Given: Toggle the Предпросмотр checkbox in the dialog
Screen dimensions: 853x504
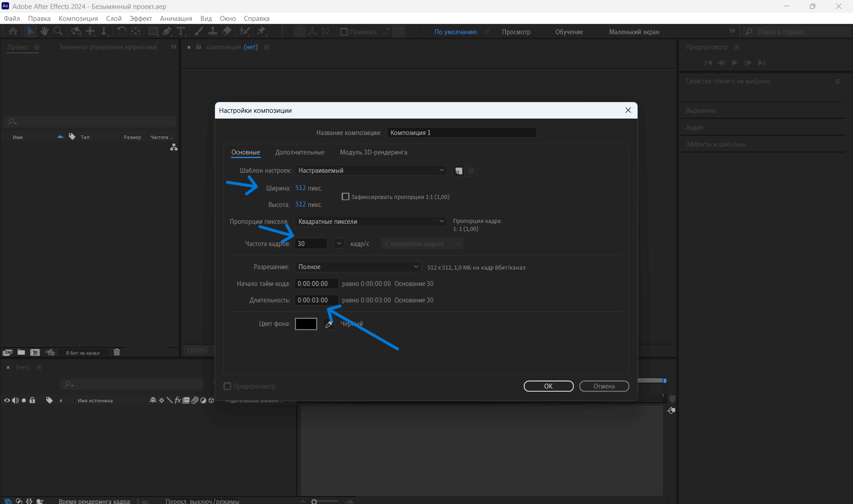Looking at the screenshot, I should [x=227, y=386].
